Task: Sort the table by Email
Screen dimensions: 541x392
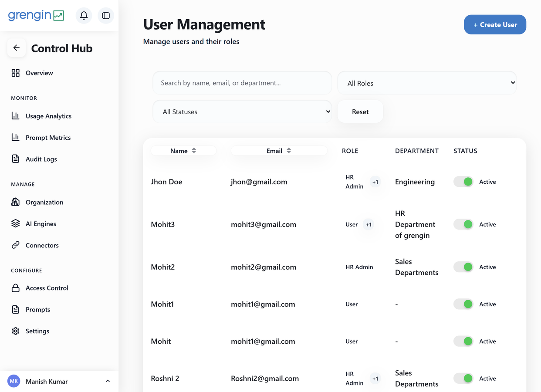Action: (279, 151)
